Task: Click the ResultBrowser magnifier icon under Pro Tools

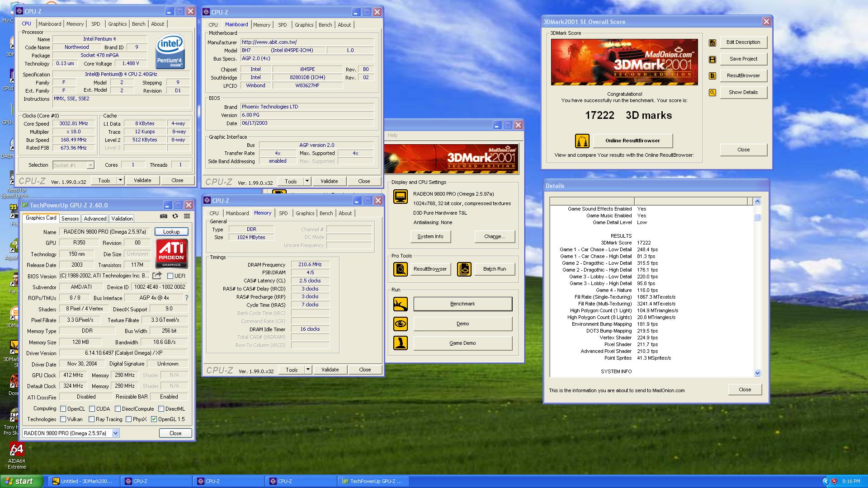Action: [x=401, y=269]
